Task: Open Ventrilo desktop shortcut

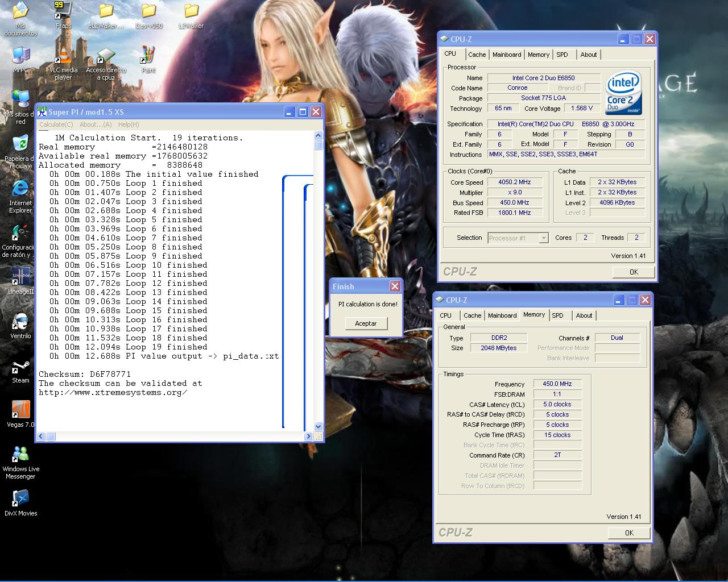Action: (20, 322)
